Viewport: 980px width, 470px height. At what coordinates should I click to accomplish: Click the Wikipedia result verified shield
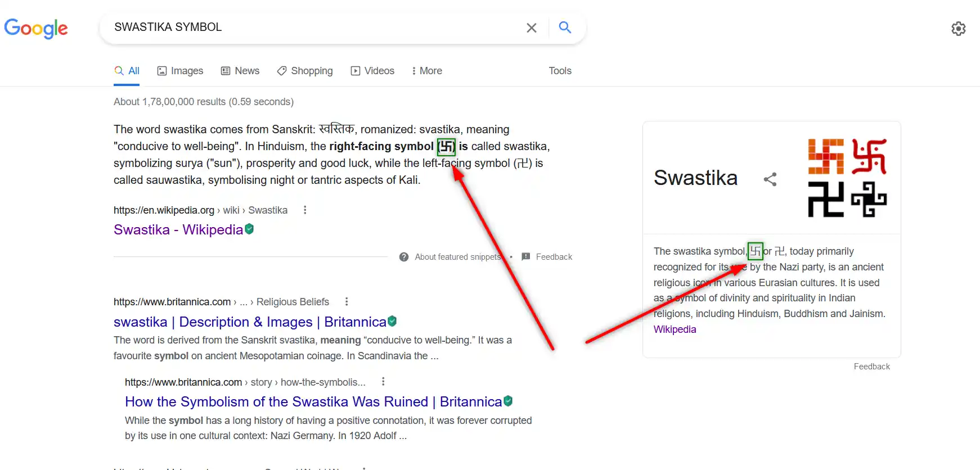click(249, 229)
